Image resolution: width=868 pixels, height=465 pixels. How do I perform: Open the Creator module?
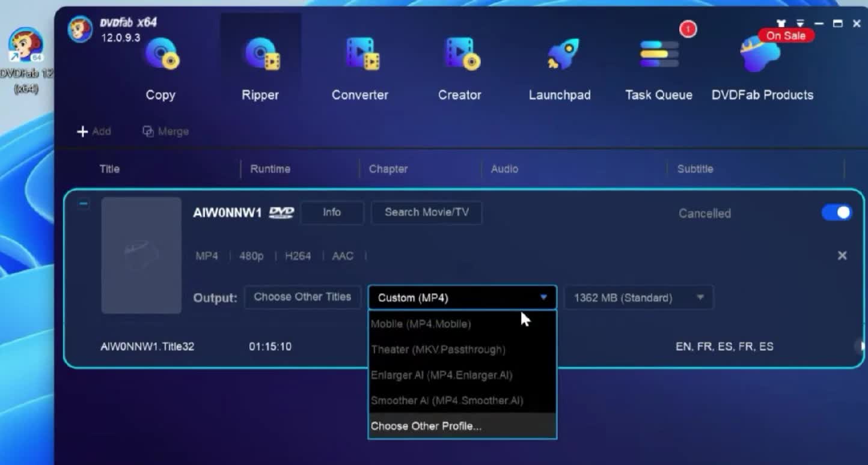[x=460, y=69]
